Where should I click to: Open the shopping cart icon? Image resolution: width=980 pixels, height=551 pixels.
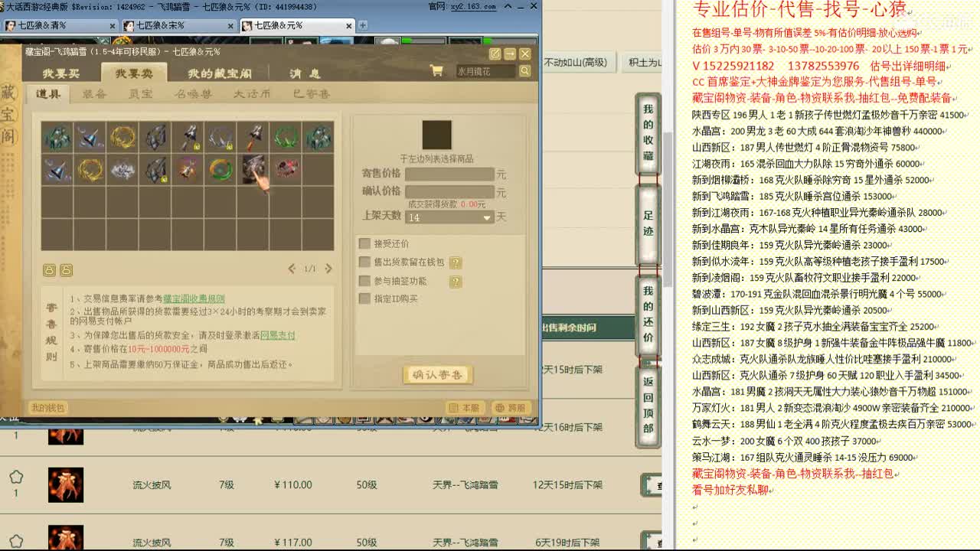(436, 71)
